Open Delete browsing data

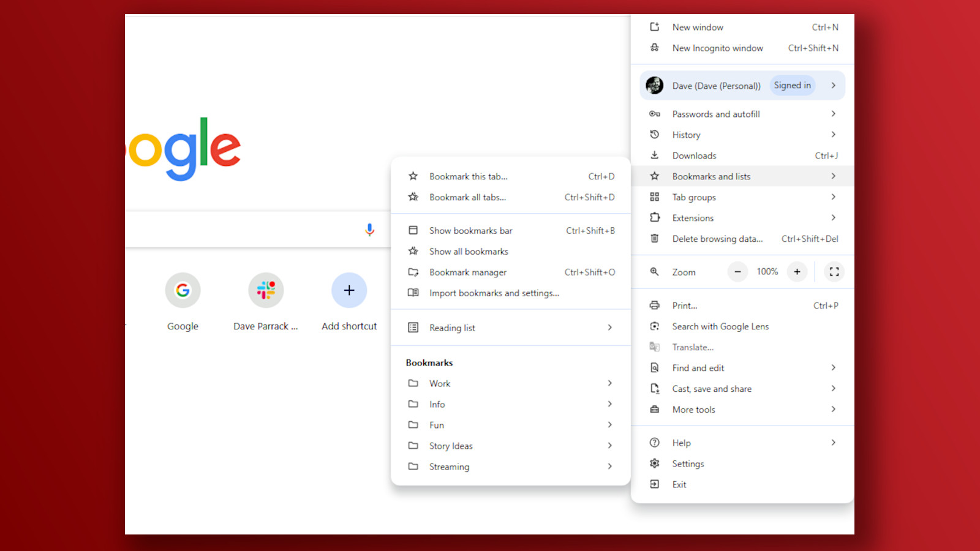pyautogui.click(x=718, y=239)
